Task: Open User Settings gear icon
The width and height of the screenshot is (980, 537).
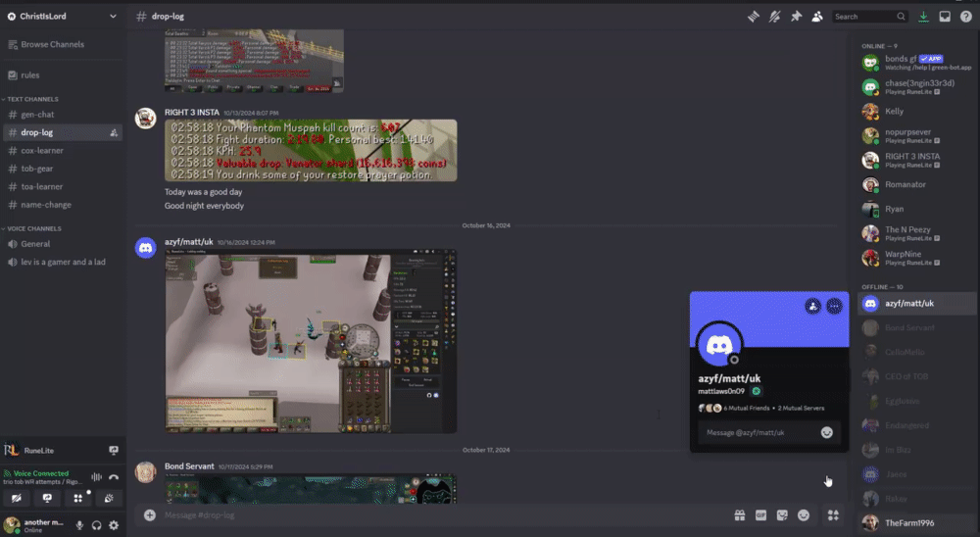Action: (x=114, y=526)
